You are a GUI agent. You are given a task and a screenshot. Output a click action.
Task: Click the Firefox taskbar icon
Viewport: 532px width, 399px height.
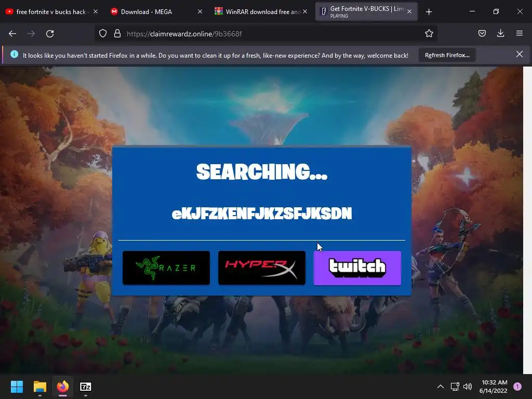pos(63,387)
